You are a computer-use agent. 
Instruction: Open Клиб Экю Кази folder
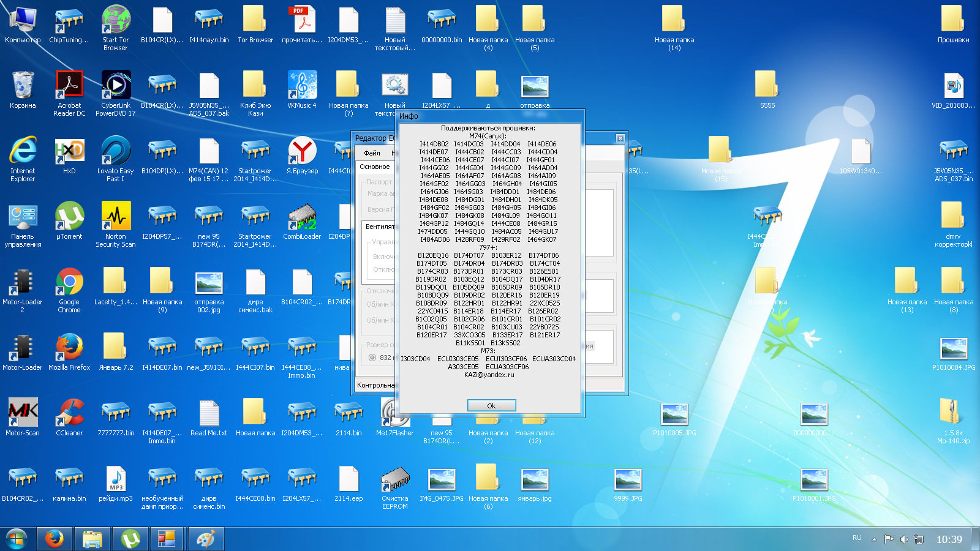coord(255,93)
